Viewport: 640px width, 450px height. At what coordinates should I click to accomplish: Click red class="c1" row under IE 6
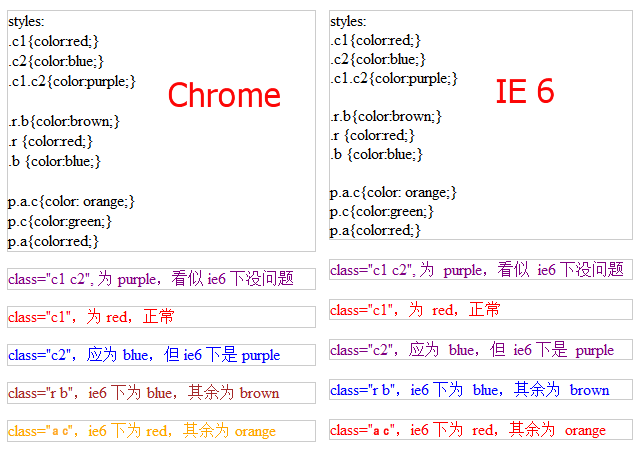481,310
